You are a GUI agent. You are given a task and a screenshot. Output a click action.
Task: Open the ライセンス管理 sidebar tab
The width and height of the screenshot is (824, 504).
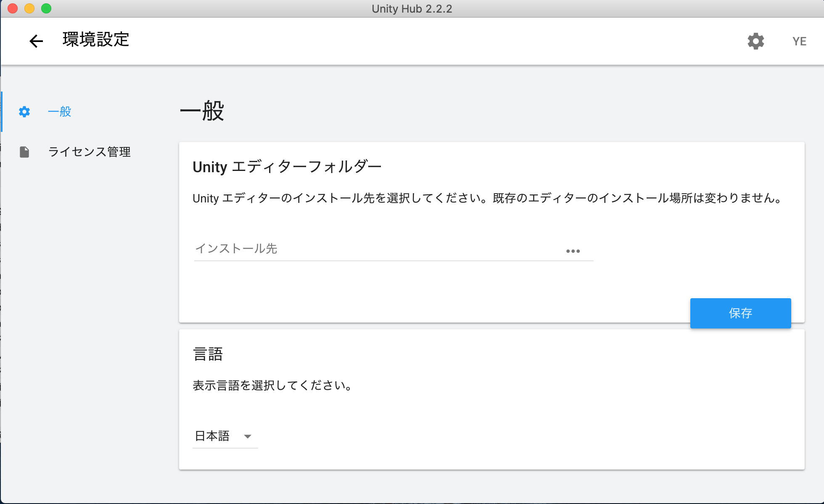(x=89, y=152)
